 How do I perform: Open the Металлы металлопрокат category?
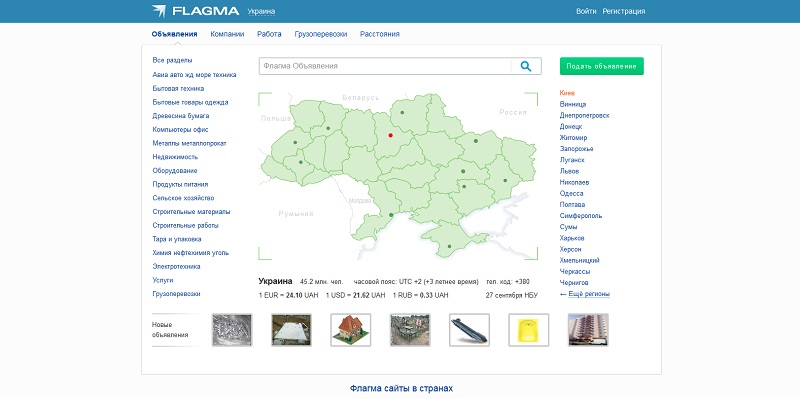(189, 143)
